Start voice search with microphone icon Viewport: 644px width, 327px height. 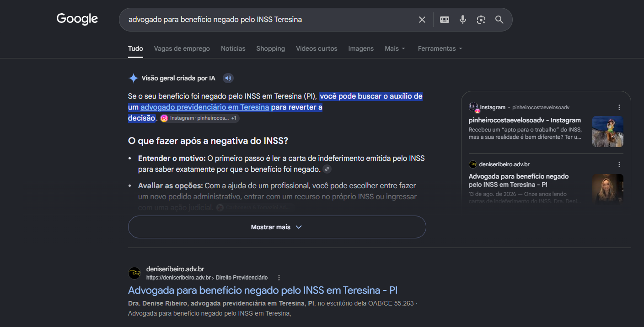(463, 20)
